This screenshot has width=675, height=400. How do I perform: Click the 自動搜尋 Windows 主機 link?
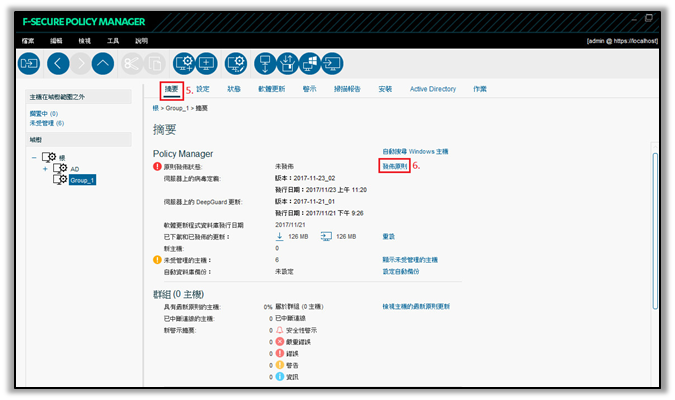(415, 152)
